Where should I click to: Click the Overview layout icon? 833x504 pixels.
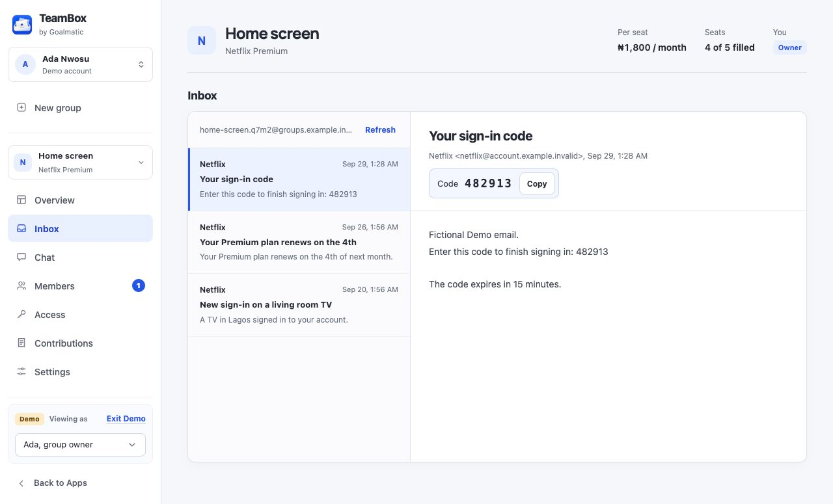click(x=21, y=200)
